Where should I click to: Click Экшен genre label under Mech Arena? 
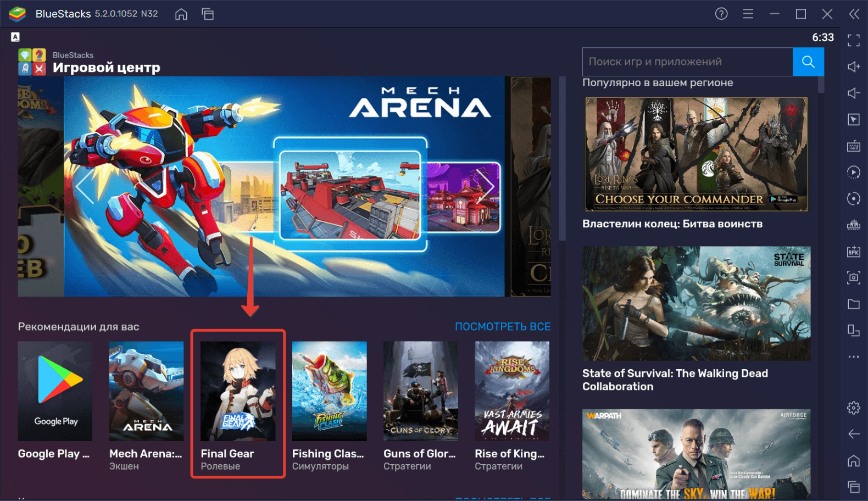pos(124,466)
